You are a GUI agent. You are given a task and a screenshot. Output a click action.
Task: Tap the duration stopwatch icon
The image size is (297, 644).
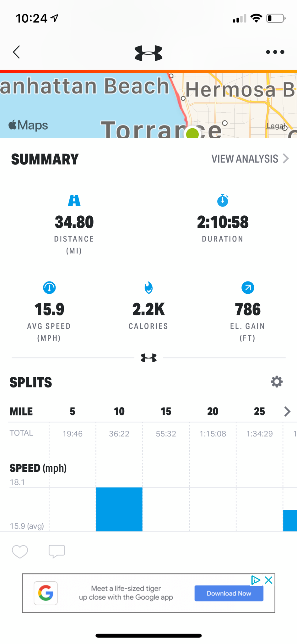point(223,200)
